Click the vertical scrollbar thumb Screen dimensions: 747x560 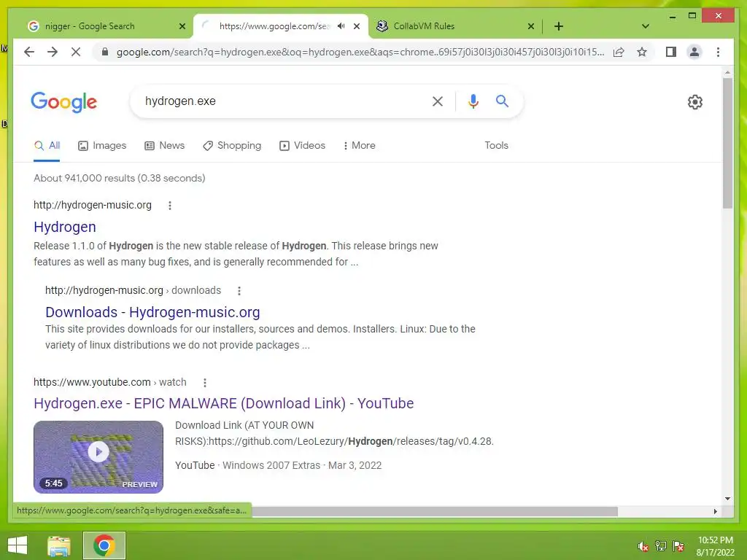[x=727, y=143]
